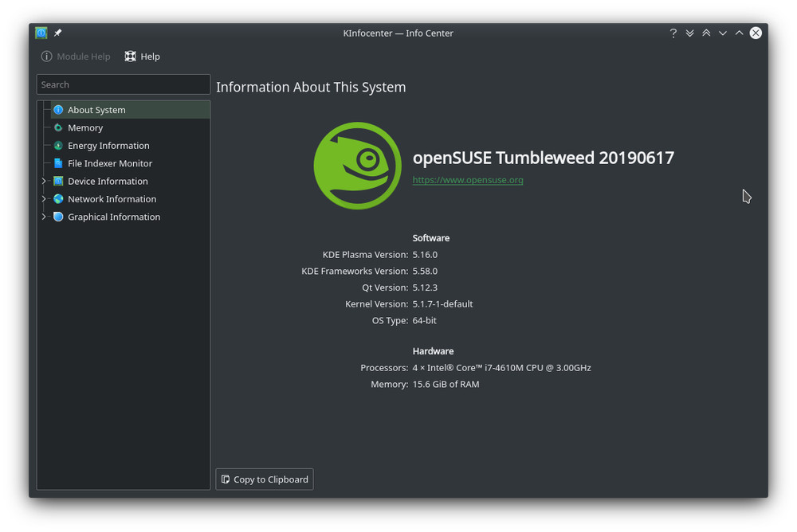
Task: Click the Graphical Information module icon
Action: 58,217
